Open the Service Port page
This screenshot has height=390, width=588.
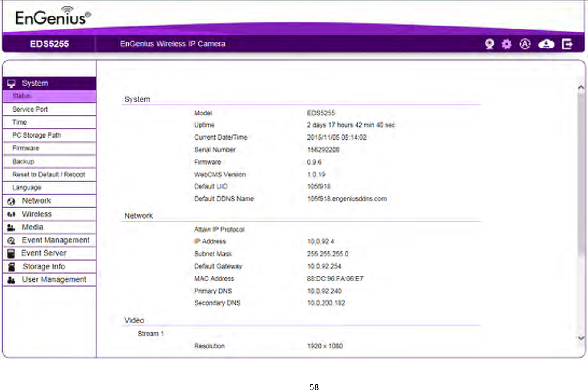point(49,109)
